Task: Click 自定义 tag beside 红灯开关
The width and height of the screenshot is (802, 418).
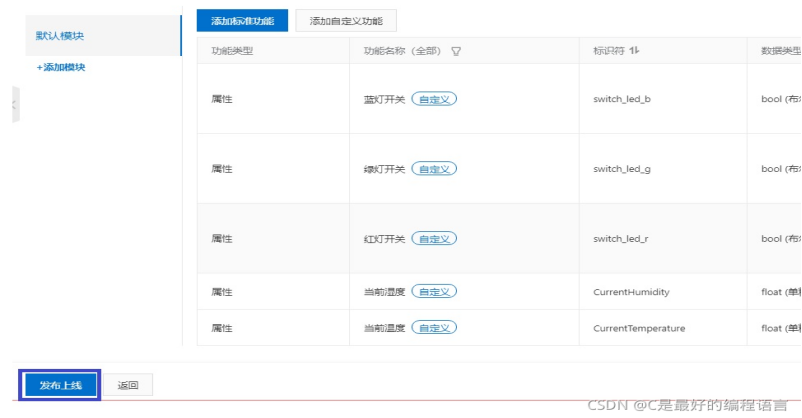Action: (x=434, y=239)
